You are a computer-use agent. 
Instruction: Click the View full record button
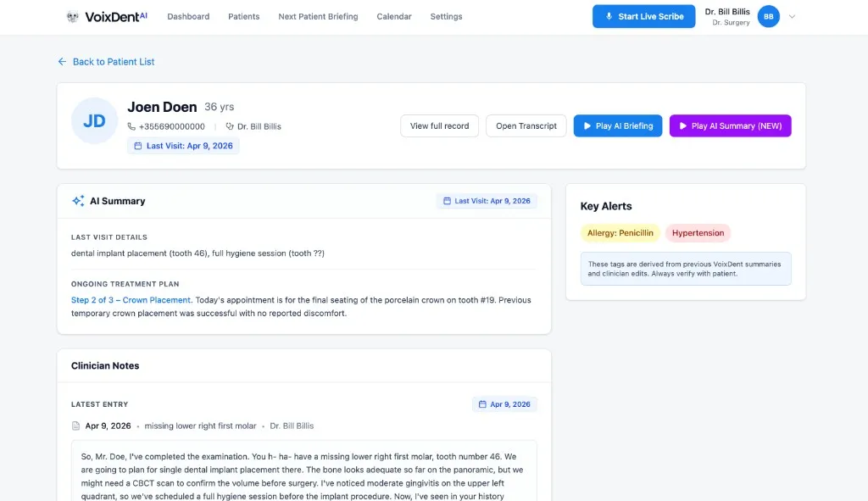coord(440,125)
